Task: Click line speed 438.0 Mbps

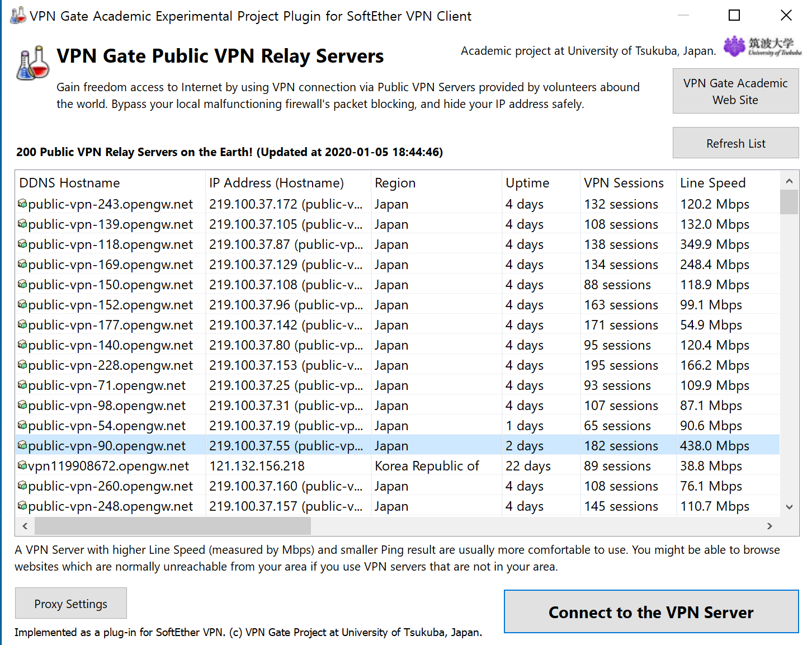Action: (x=715, y=446)
